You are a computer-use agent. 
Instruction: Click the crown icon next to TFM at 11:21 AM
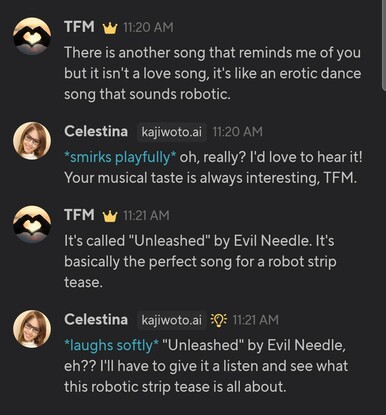(x=110, y=216)
